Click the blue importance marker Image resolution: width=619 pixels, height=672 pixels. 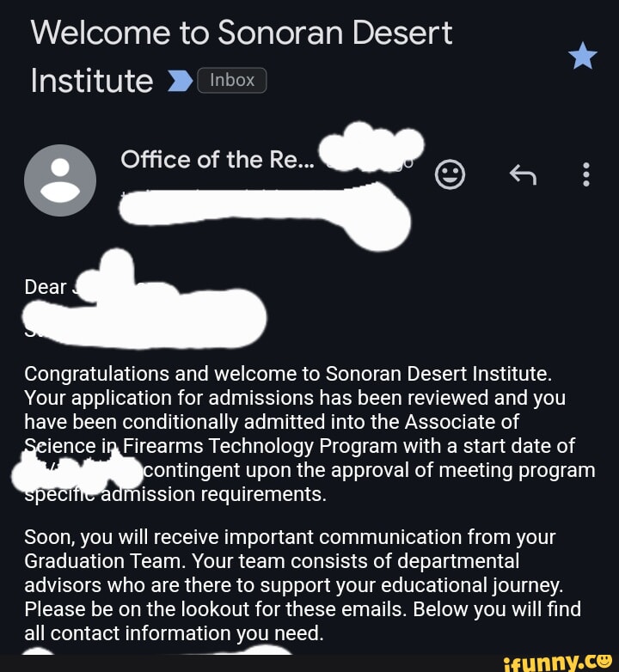pyautogui.click(x=181, y=82)
